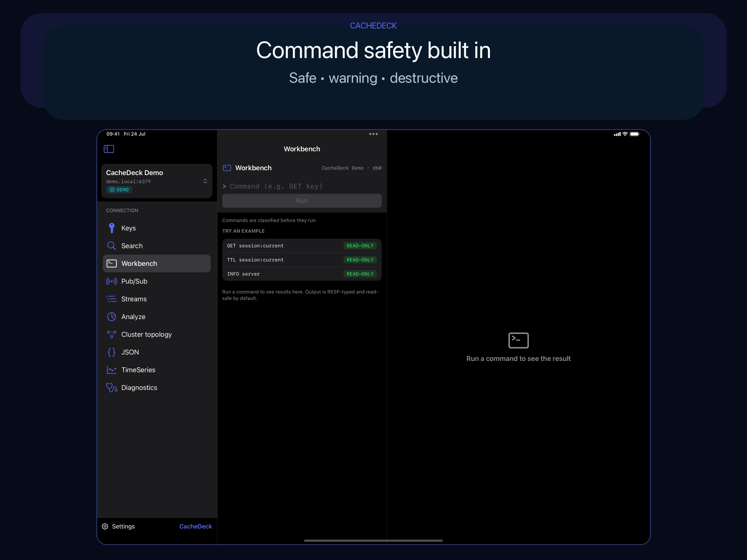Select Workbench in the sidebar
The height and width of the screenshot is (560, 747).
coord(157,264)
